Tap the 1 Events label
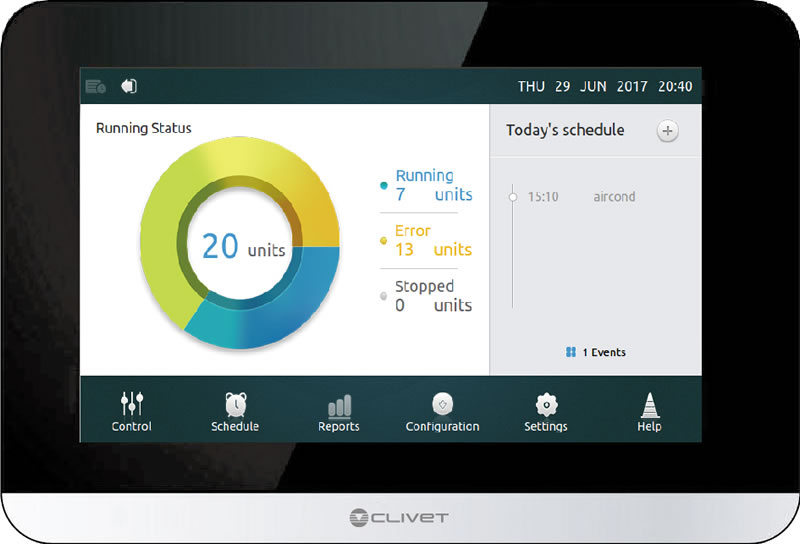The image size is (800, 544). click(x=604, y=352)
